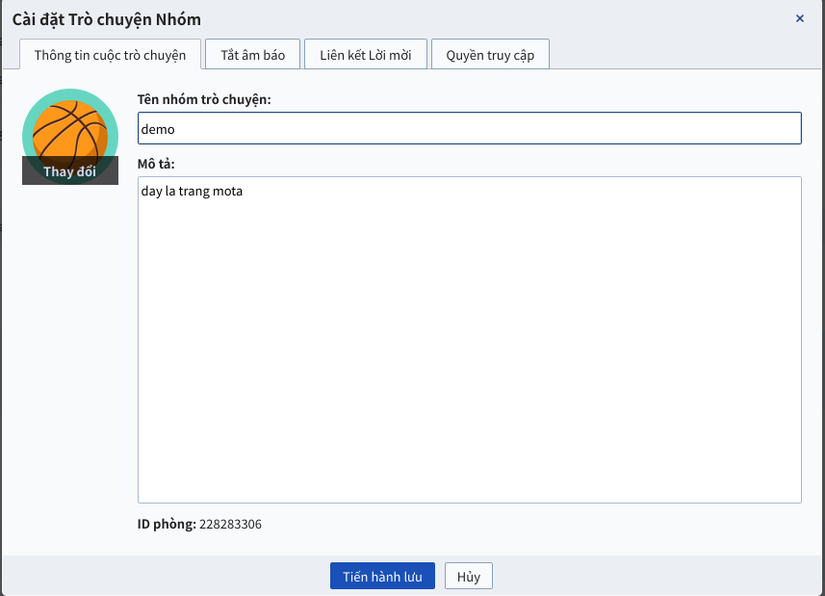Click the 'Mô tả:' label
Screen dimensions: 825x596
pos(156,163)
